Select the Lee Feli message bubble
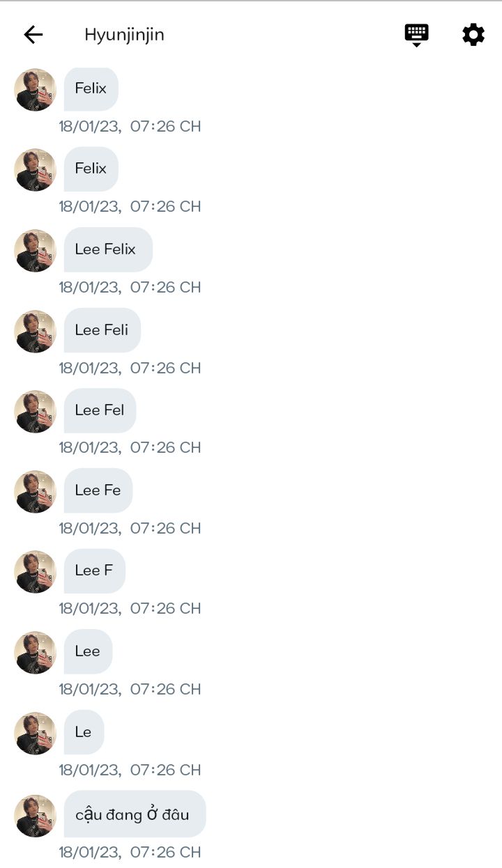Viewport: 502px width, 868px height. coord(102,330)
